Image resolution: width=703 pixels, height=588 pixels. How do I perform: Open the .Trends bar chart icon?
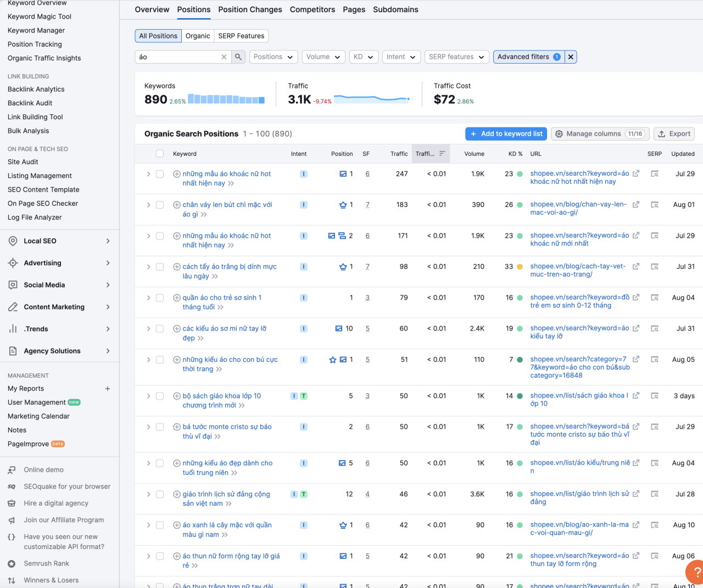[x=13, y=329]
